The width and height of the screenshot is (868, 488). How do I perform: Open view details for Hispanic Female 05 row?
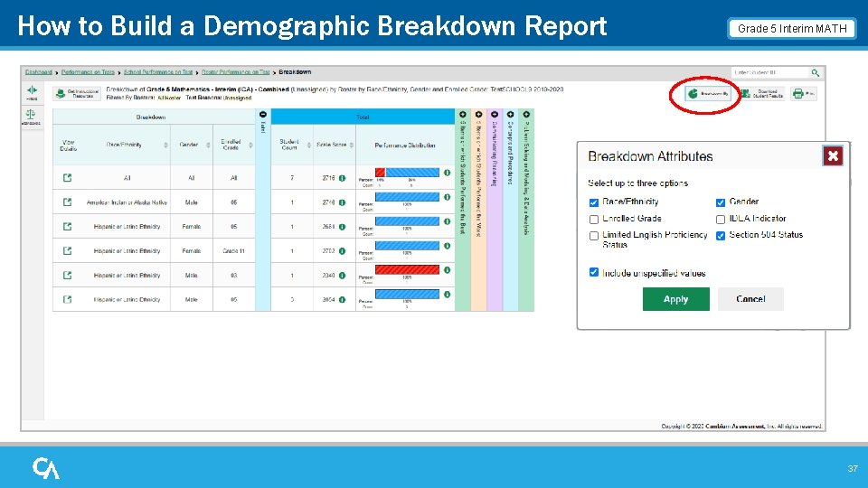(68, 226)
